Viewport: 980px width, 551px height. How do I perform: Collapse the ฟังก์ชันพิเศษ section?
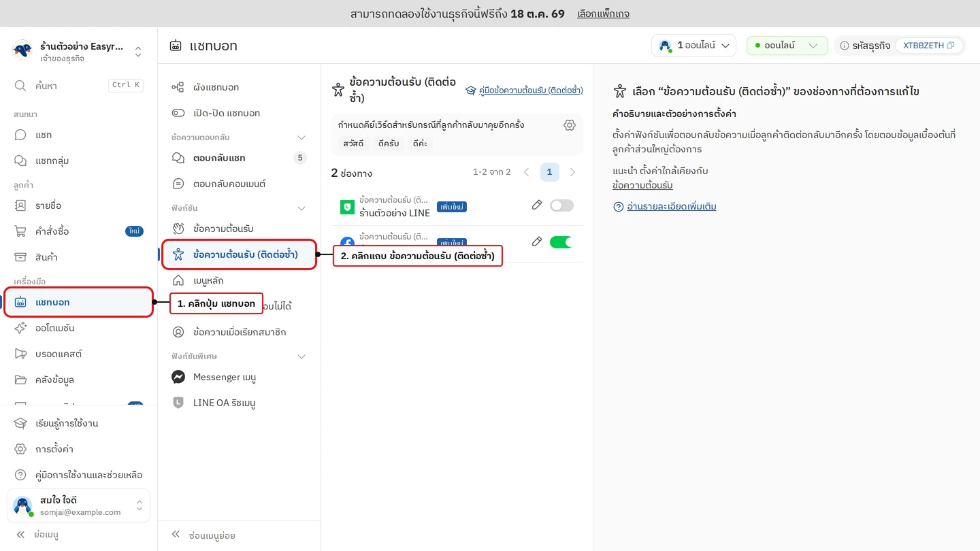pos(301,356)
